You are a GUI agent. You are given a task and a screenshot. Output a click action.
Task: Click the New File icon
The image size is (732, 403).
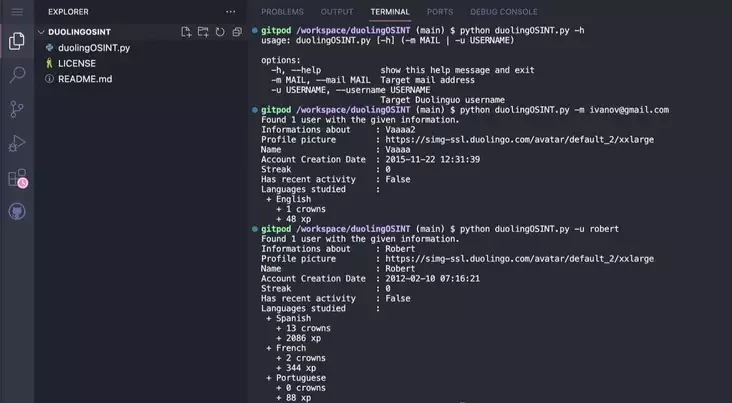pyautogui.click(x=186, y=32)
